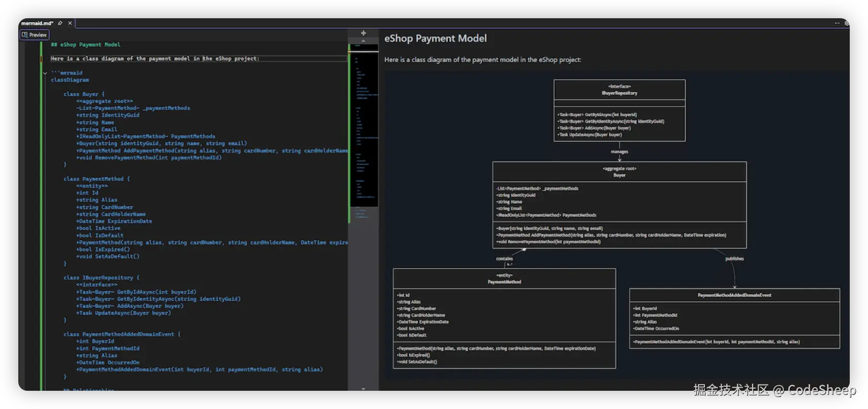868x409 pixels.
Task: Click the 'class IBuyerRepository {' code line
Action: pyautogui.click(x=101, y=277)
